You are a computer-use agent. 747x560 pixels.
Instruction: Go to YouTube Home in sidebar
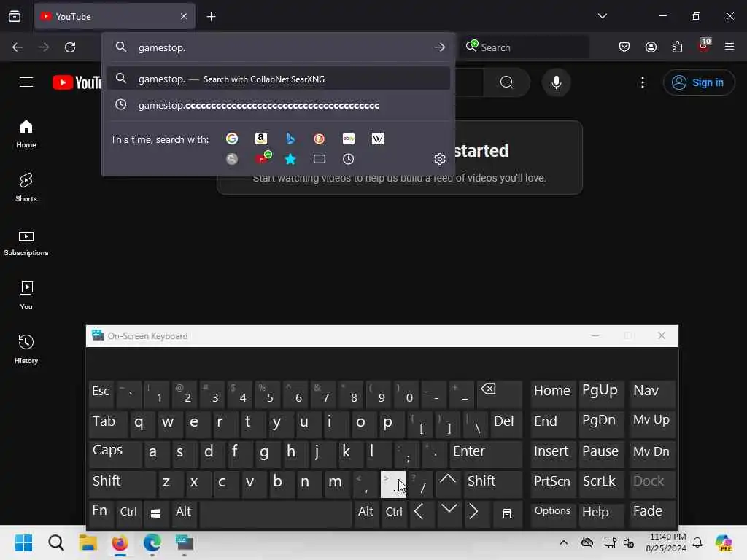point(26,134)
